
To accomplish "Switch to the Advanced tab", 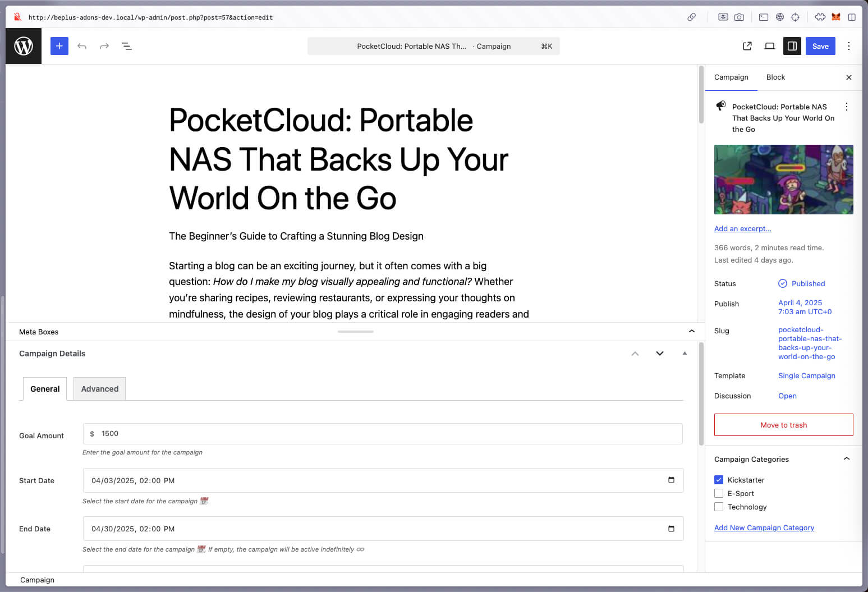I will (x=100, y=389).
